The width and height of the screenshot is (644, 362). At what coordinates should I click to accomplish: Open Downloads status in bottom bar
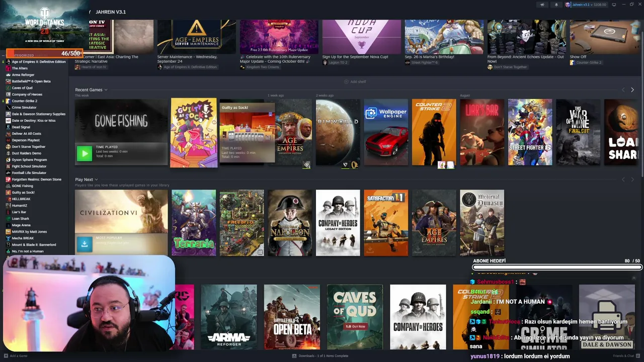click(x=320, y=356)
